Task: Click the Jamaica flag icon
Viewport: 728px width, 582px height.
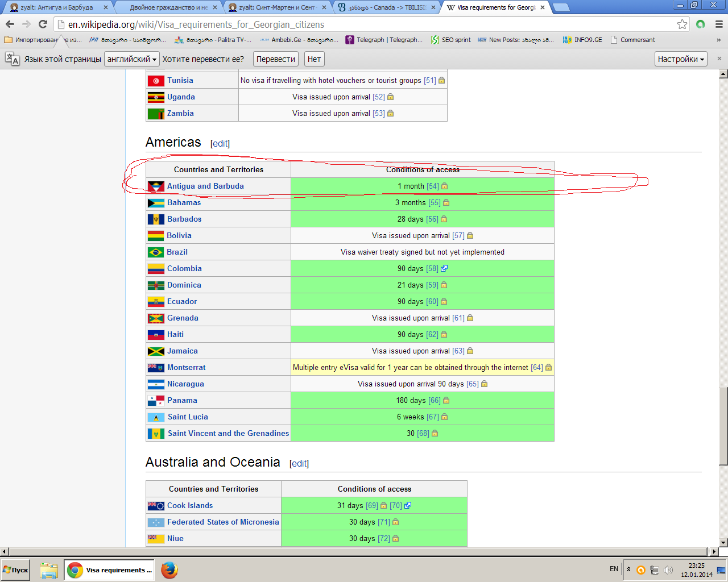Action: click(x=156, y=351)
